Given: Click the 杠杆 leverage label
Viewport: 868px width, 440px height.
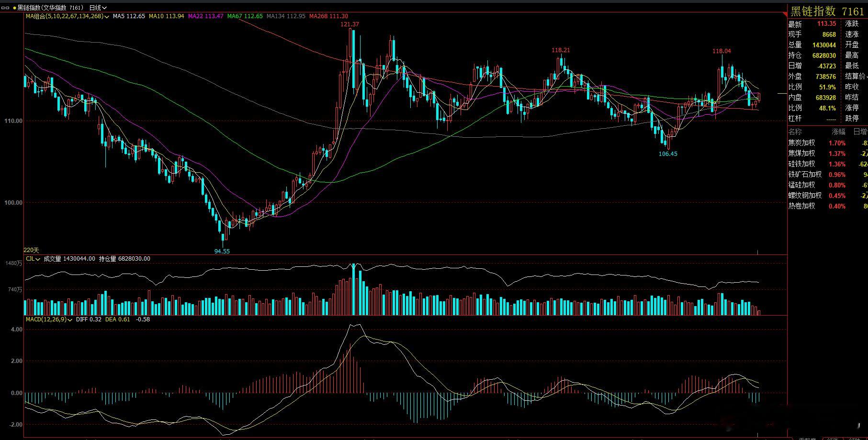Looking at the screenshot, I should tap(795, 118).
